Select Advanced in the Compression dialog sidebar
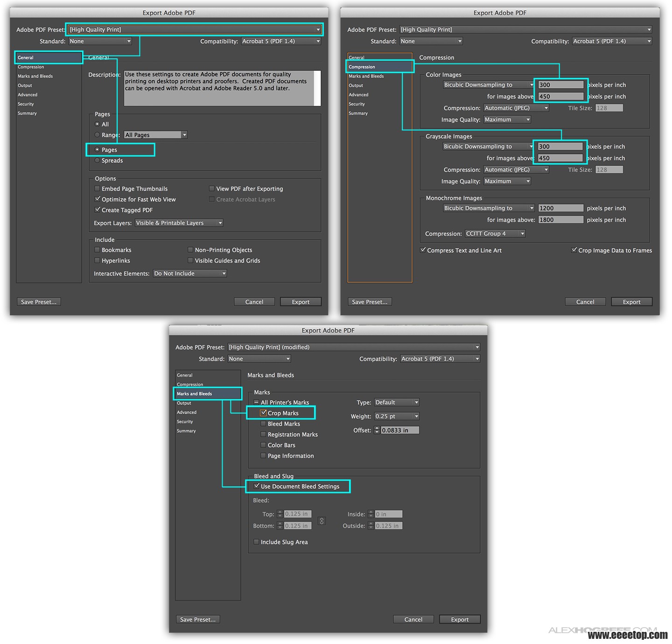This screenshot has width=672, height=644. pyautogui.click(x=358, y=95)
